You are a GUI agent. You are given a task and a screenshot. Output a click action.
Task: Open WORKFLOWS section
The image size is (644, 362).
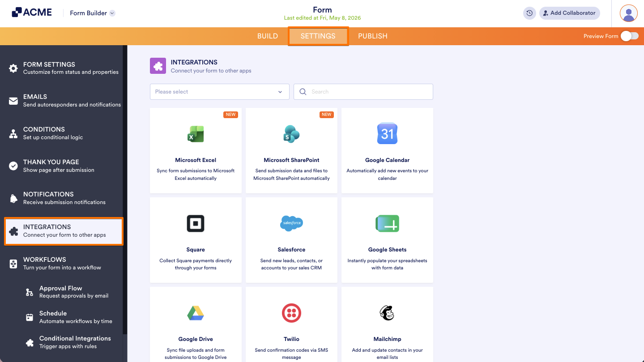coord(64,264)
